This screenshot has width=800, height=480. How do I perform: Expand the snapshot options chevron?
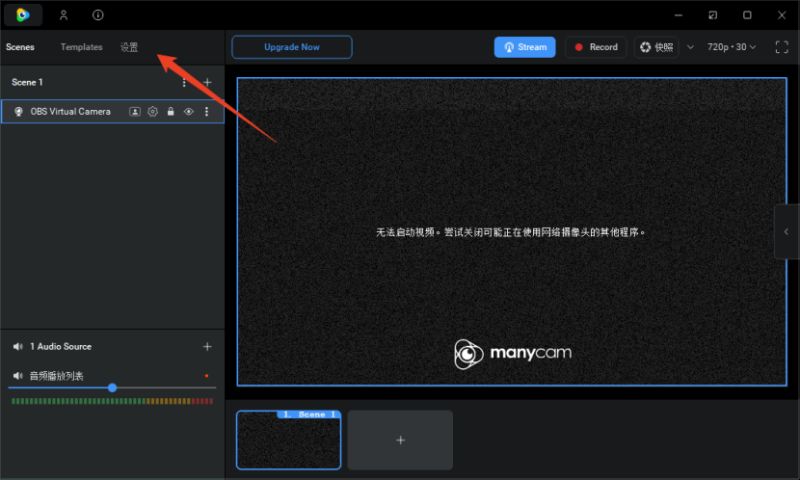[x=690, y=47]
